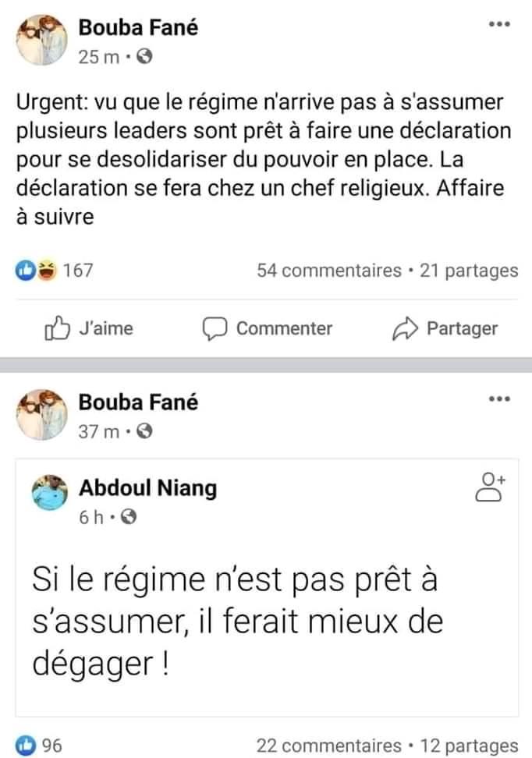Click the Commenter speech bubble button
The image size is (532, 758).
[268, 328]
